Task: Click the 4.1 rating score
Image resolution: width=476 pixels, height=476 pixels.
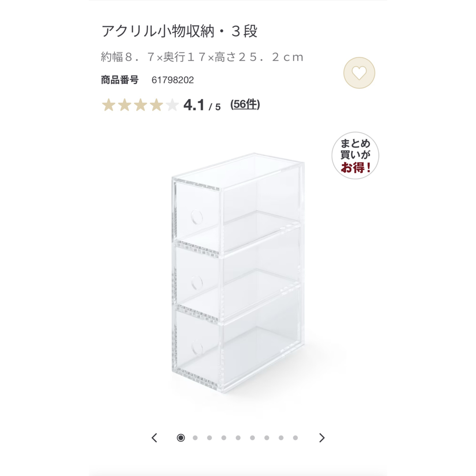Action: [x=194, y=105]
